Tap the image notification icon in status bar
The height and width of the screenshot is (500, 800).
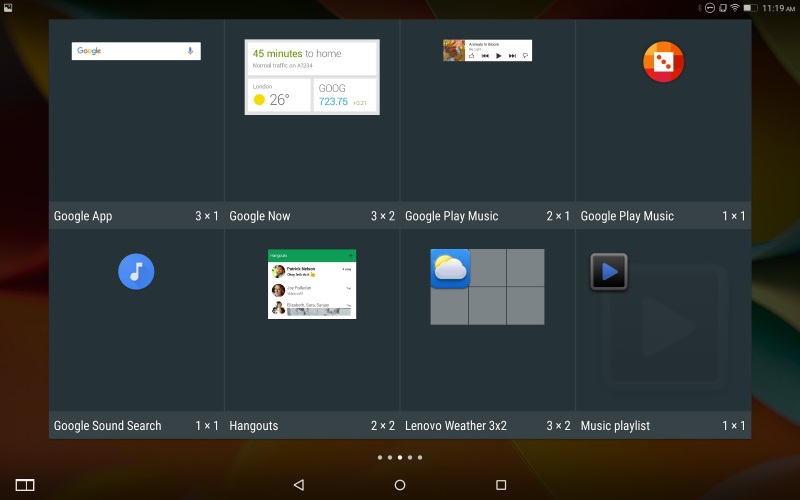8,8
